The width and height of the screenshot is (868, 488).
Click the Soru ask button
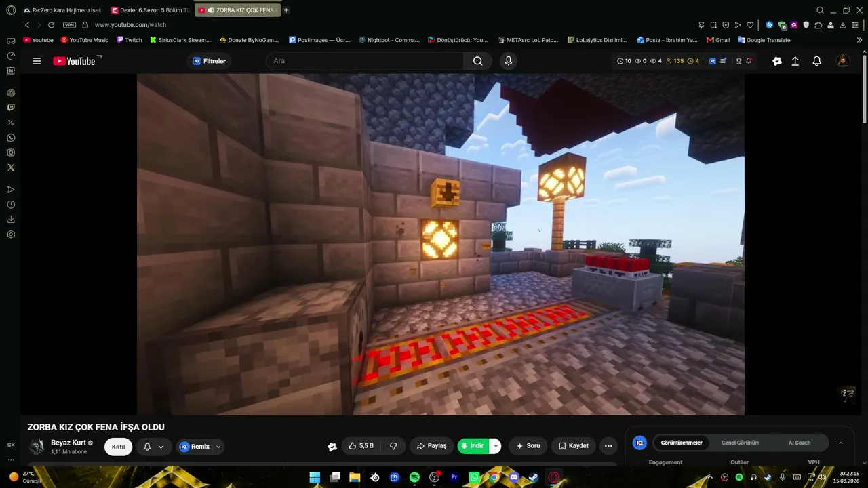528,446
